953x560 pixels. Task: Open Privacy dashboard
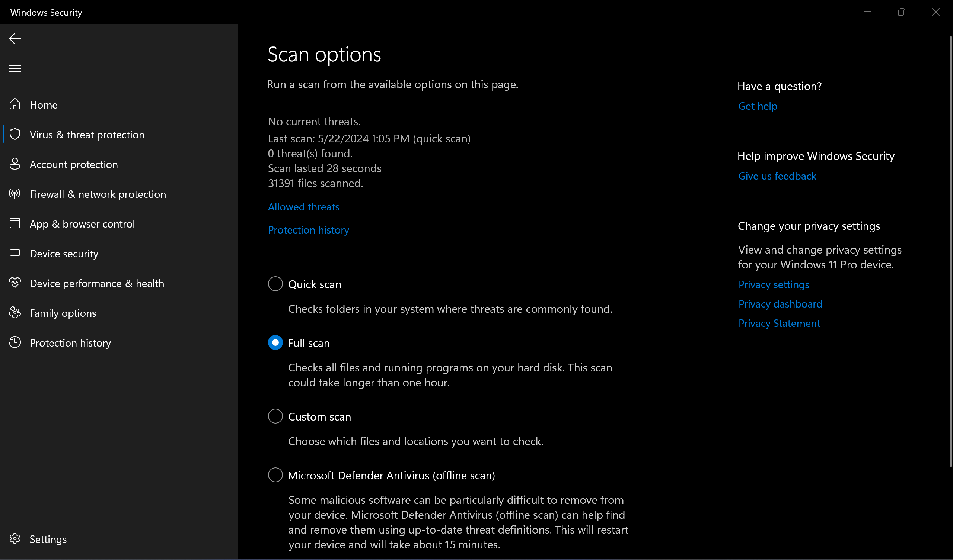click(780, 303)
